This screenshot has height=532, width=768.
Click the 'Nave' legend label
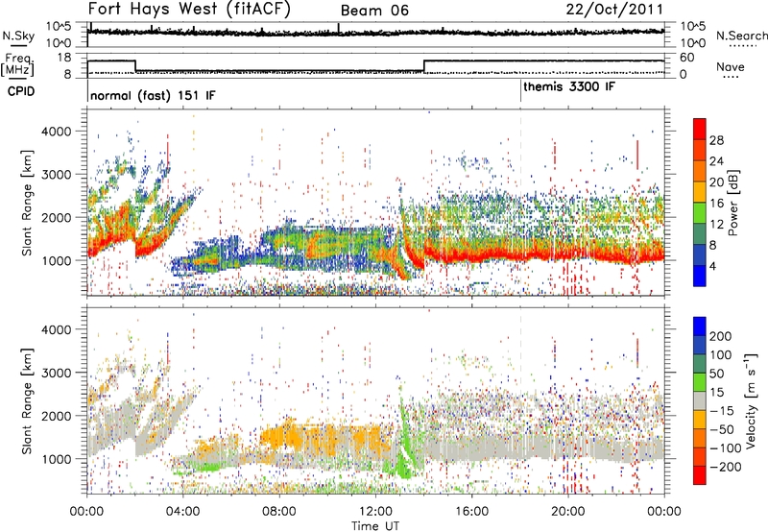(730, 66)
